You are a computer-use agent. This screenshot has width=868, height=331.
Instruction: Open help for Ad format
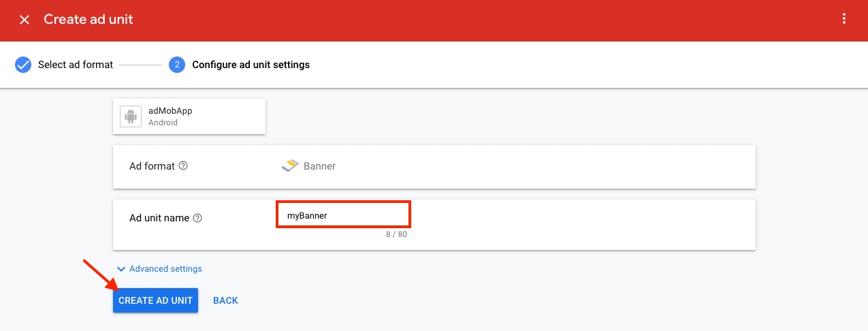pyautogui.click(x=183, y=166)
